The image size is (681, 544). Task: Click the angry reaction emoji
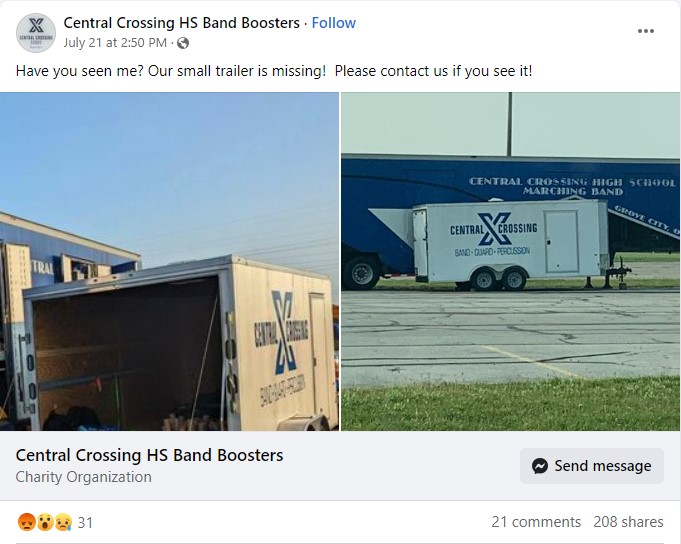click(x=26, y=522)
